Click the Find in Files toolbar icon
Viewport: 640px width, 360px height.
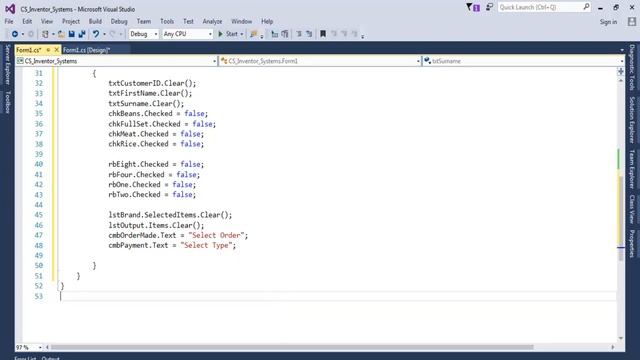click(253, 34)
